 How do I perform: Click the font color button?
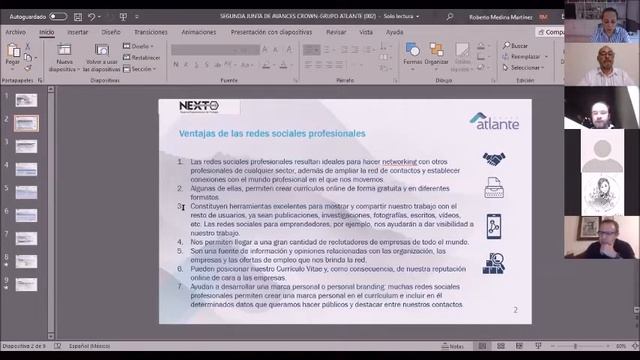coord(284,65)
